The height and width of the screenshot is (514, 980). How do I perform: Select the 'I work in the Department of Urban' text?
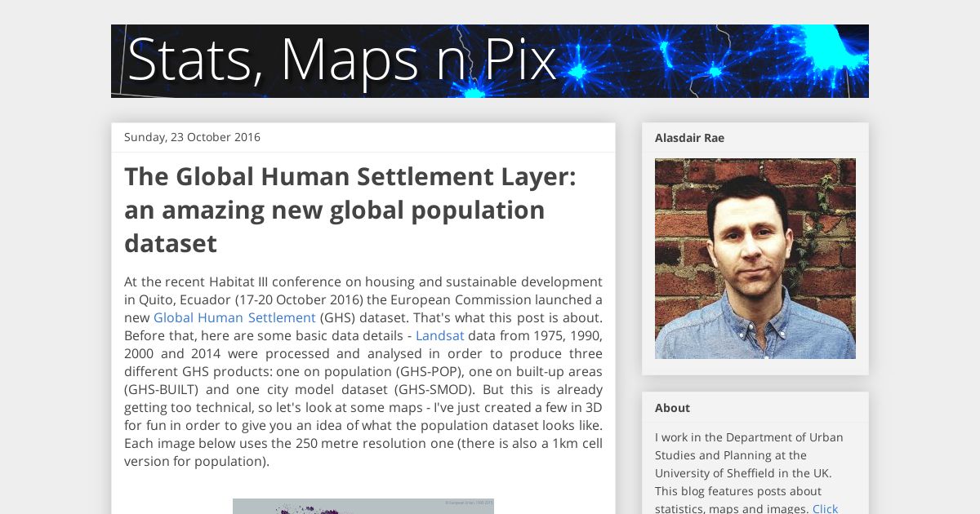[749, 437]
